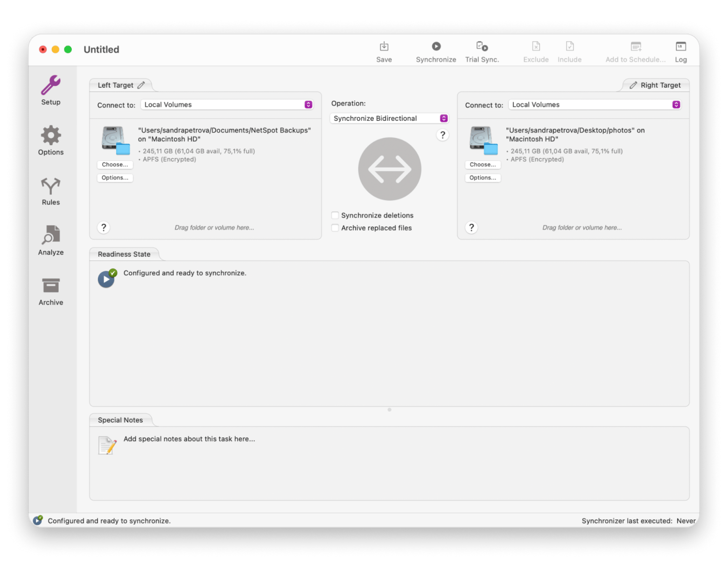Run a Trial Sync from toolbar
The image size is (728, 565).
(482, 51)
